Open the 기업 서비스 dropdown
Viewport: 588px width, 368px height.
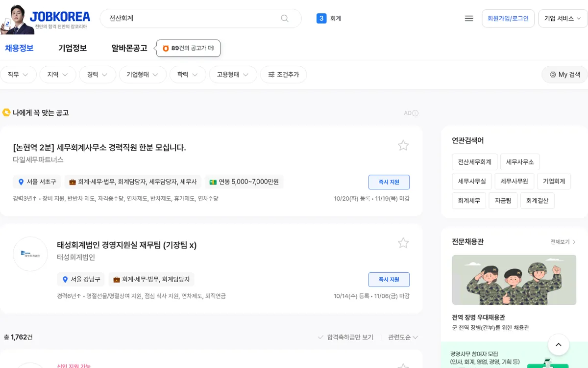click(563, 18)
